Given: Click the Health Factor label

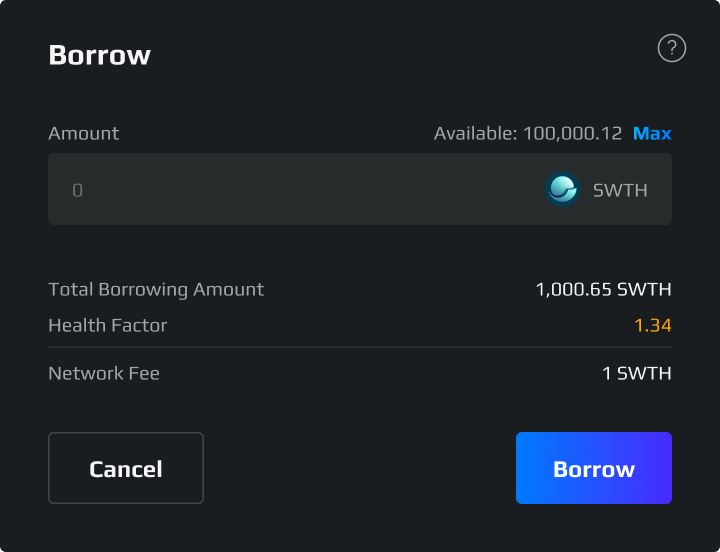Looking at the screenshot, I should point(108,325).
